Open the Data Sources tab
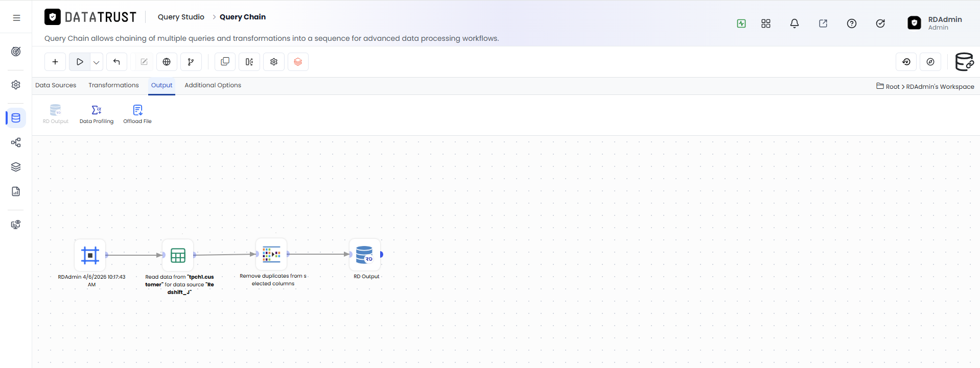980x368 pixels. (56, 85)
